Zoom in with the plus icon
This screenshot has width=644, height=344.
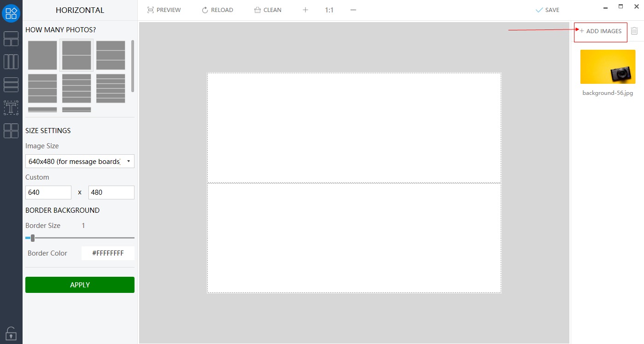tap(305, 10)
